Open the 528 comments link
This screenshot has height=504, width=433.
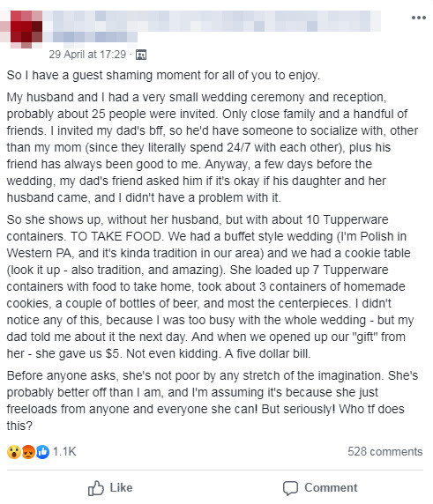(384, 452)
